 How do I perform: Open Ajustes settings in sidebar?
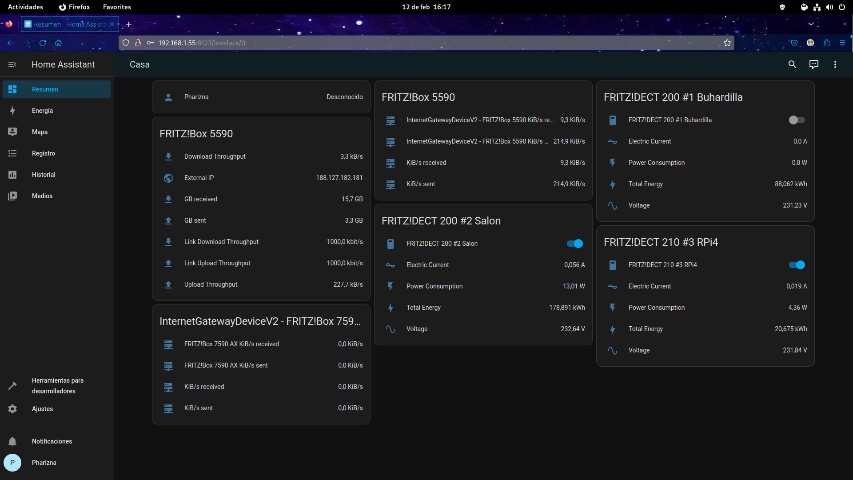tap(57, 409)
